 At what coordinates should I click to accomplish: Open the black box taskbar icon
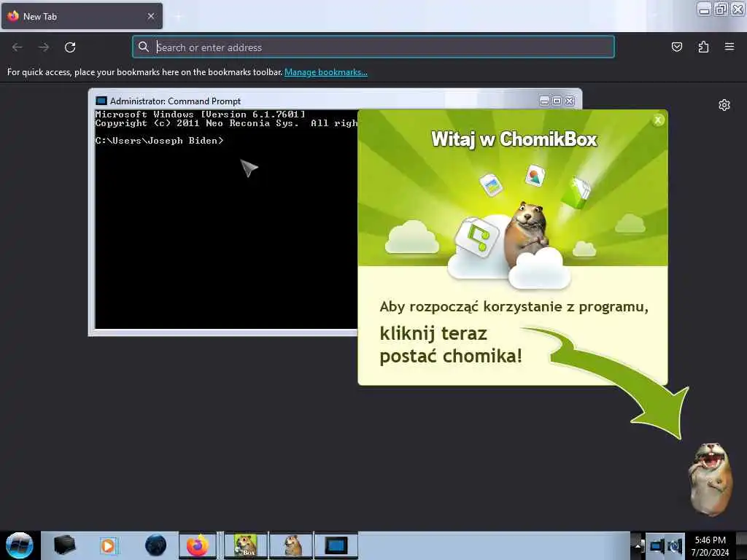tap(65, 545)
